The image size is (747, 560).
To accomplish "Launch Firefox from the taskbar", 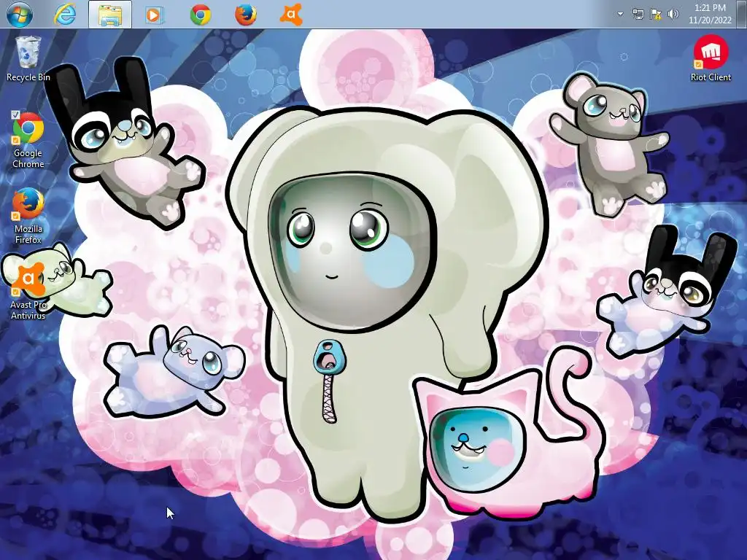I will [x=245, y=15].
